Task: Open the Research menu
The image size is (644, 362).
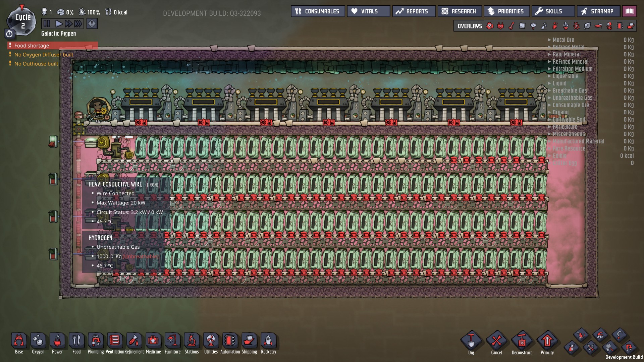Action: click(x=459, y=11)
